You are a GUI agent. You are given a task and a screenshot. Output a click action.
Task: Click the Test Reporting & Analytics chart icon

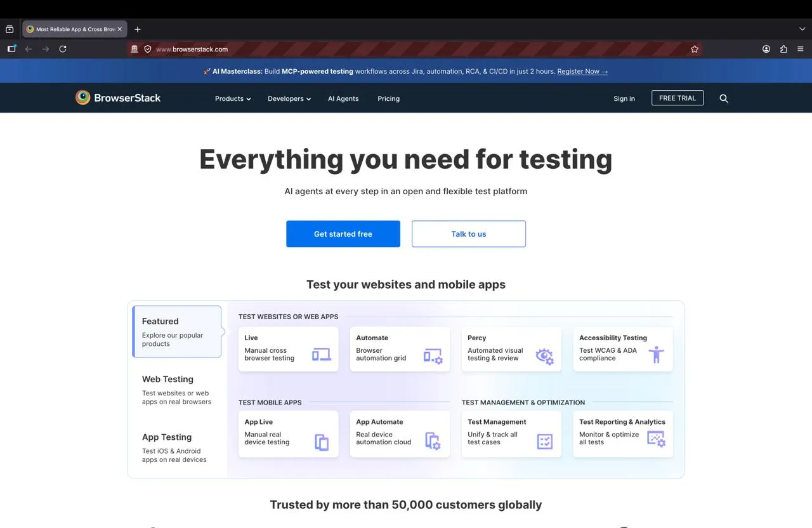(x=656, y=439)
